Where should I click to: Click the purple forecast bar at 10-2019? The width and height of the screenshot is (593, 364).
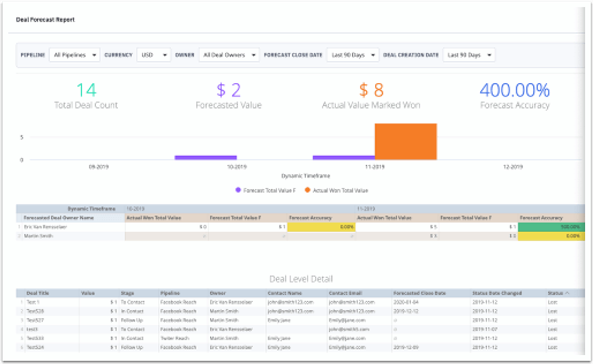[205, 157]
